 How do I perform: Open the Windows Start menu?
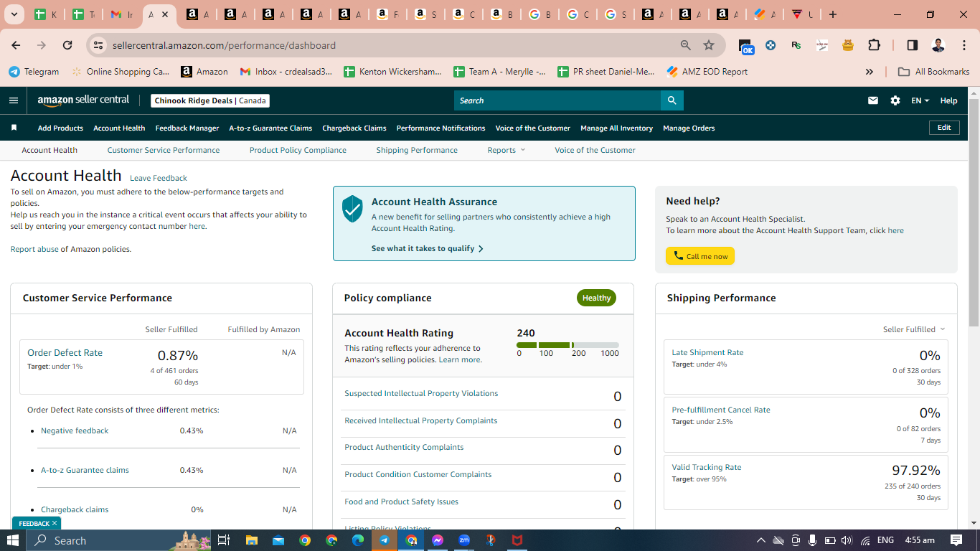click(13, 540)
